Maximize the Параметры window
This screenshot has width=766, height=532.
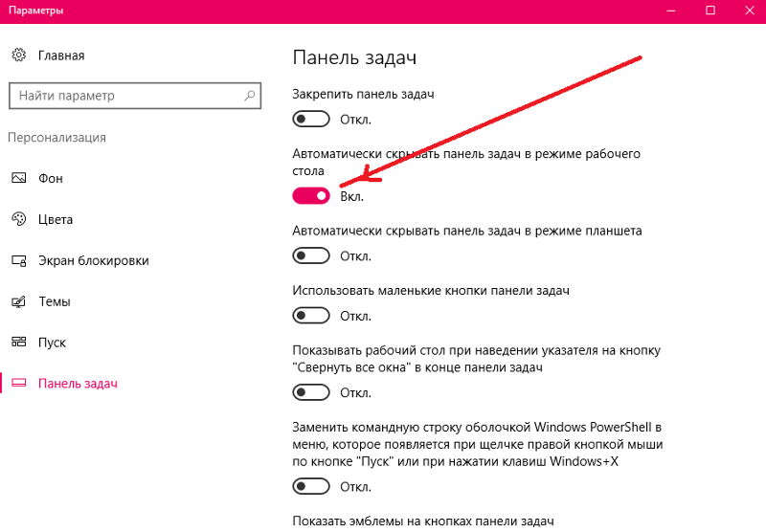(x=710, y=11)
